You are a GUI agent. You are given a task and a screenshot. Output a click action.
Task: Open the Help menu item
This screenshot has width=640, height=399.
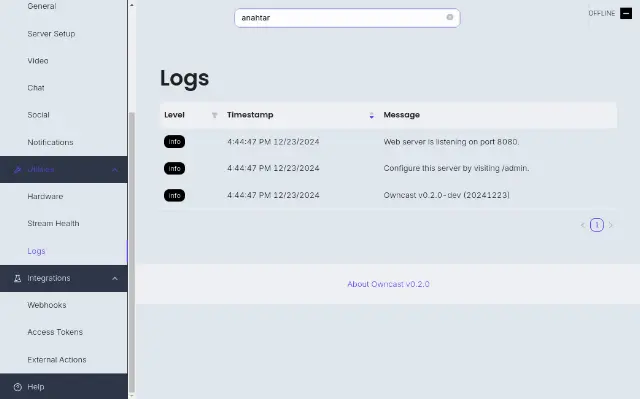point(36,387)
